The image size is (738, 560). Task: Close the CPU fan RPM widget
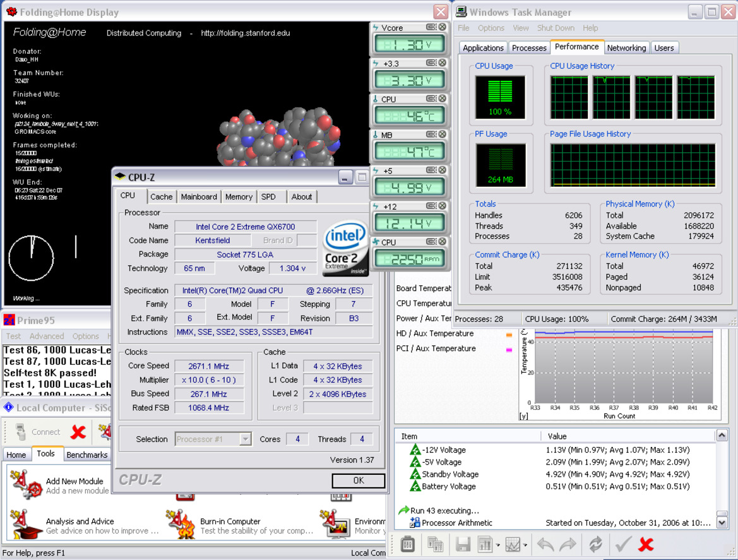coord(442,242)
